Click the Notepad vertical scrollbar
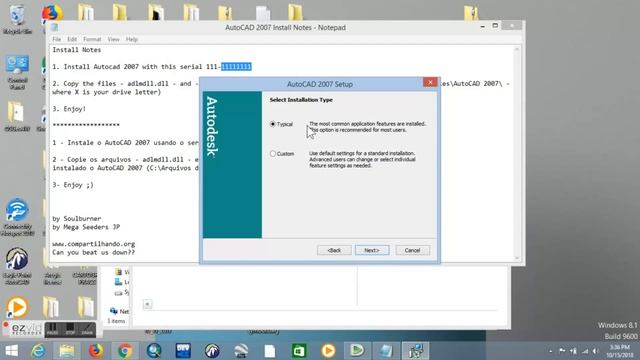The height and width of the screenshot is (360, 640). (x=517, y=154)
